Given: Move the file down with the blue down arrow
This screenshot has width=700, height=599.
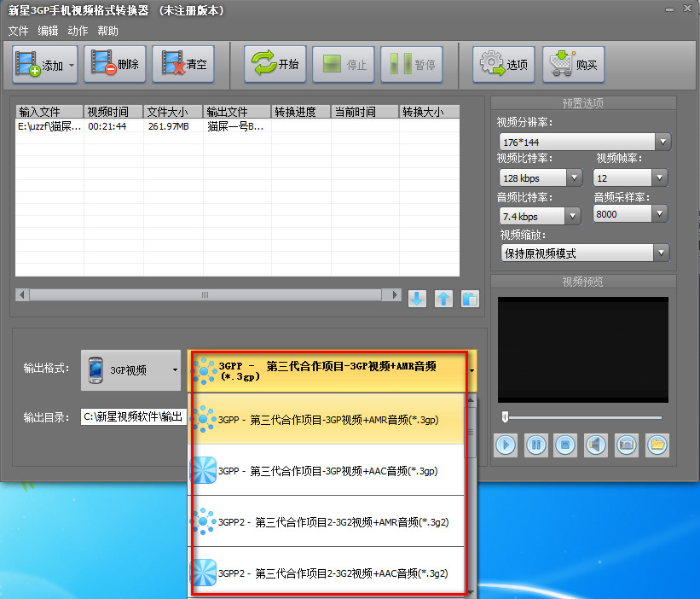Looking at the screenshot, I should click(x=417, y=299).
